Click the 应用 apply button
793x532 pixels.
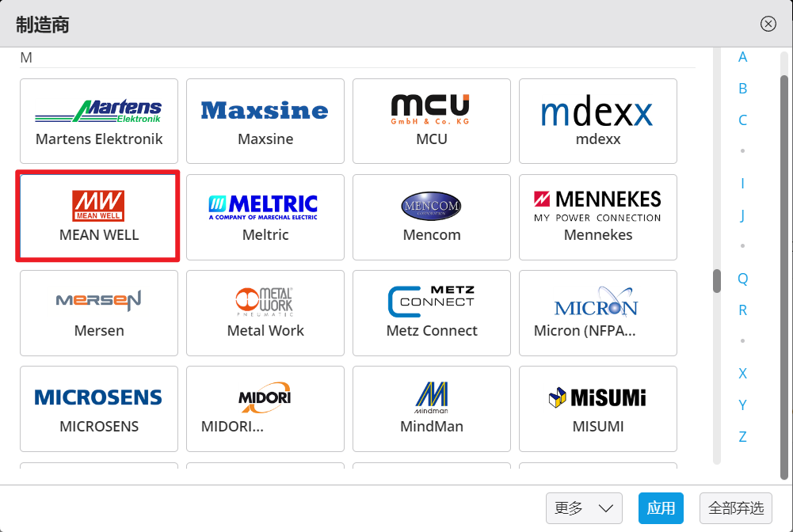(x=661, y=508)
